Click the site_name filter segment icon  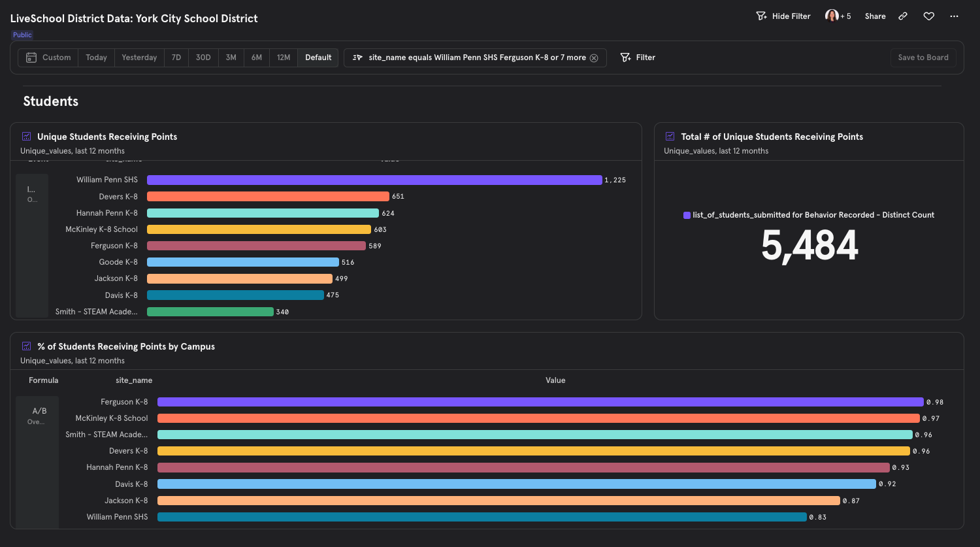click(x=357, y=58)
